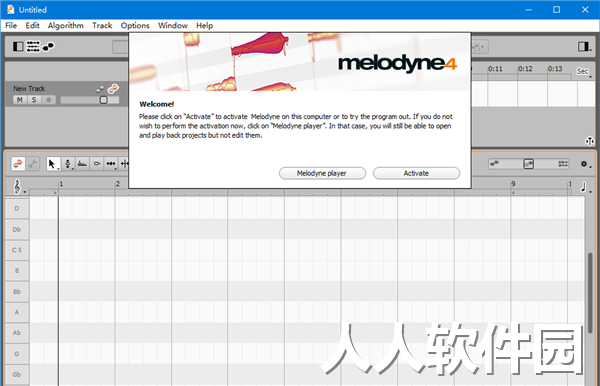Select the Timing tool
The image size is (600, 386).
click(x=111, y=164)
